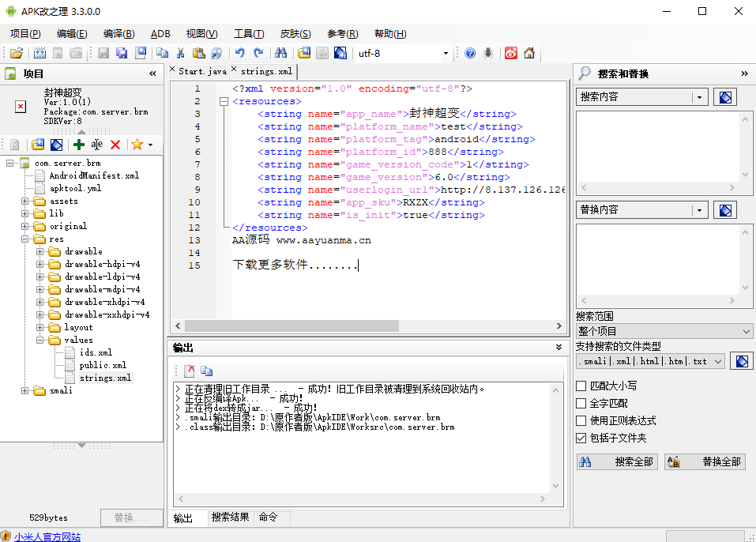
Task: Copy output text using the output panel icon
Action: (206, 371)
